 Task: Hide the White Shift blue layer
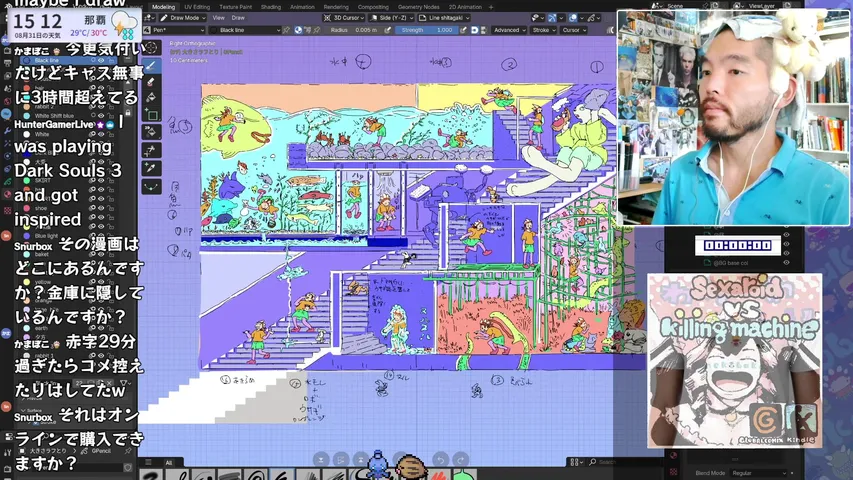pos(102,116)
